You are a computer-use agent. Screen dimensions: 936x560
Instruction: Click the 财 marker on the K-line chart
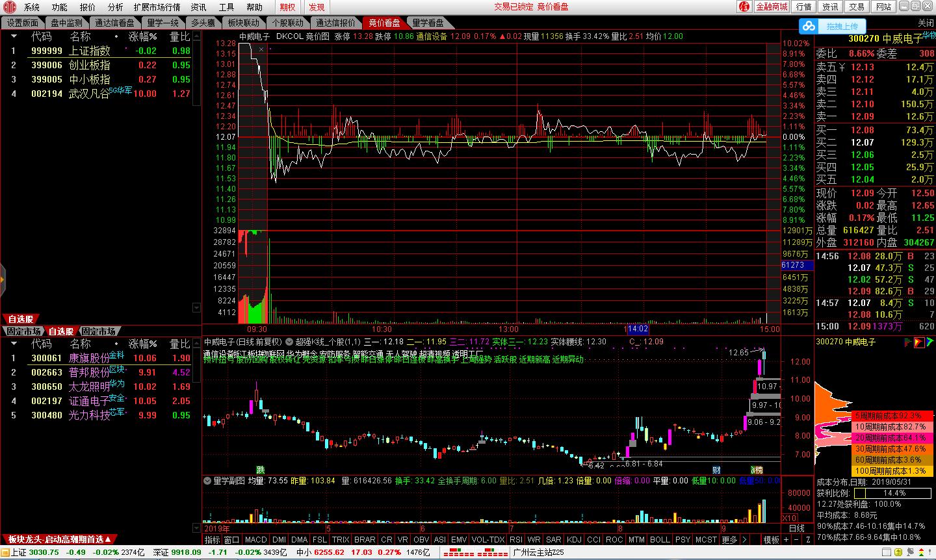(716, 470)
